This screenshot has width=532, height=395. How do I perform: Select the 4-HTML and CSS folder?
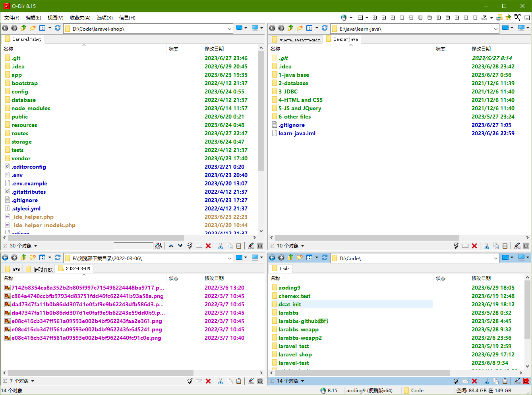300,100
